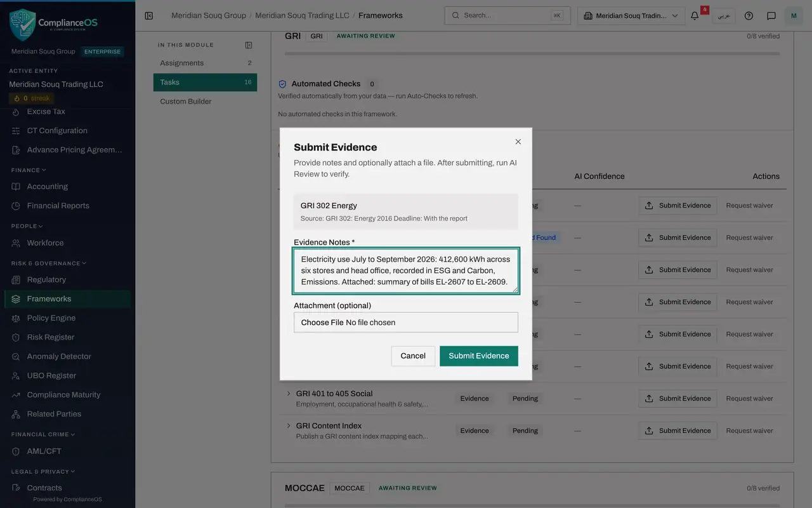Image resolution: width=812 pixels, height=508 pixels.
Task: Expand the GRI 401 to 405 Social row
Action: pyautogui.click(x=289, y=394)
